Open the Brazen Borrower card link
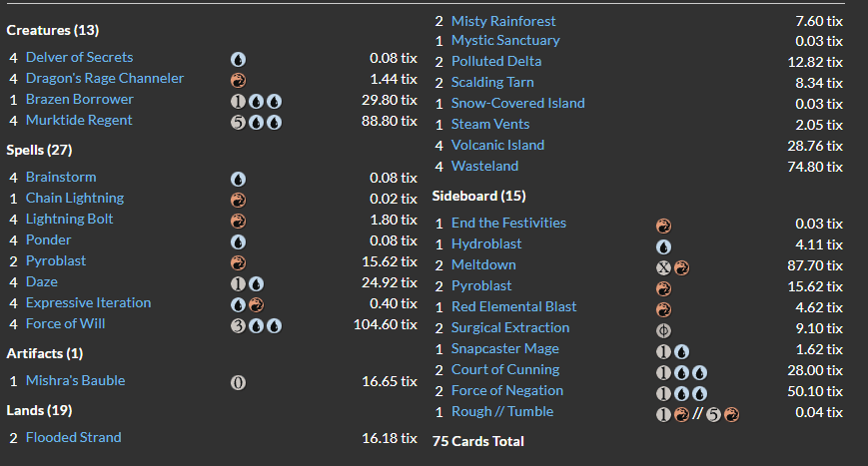This screenshot has width=868, height=466. tap(79, 100)
